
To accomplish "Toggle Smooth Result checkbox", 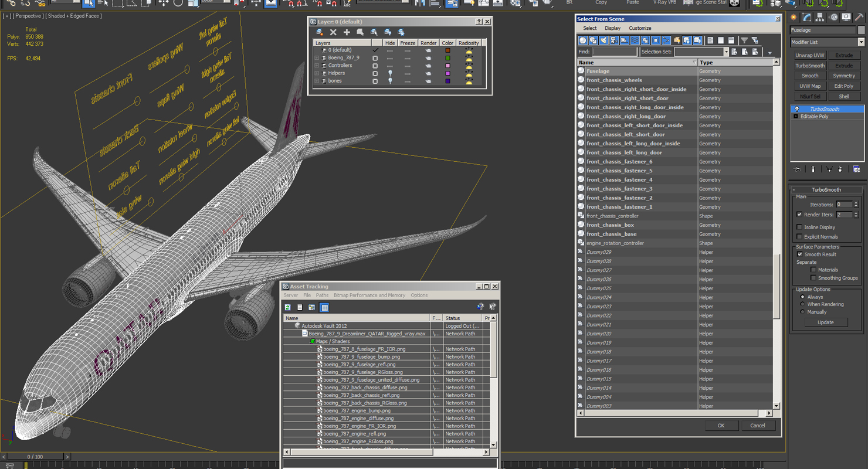I will coord(799,254).
